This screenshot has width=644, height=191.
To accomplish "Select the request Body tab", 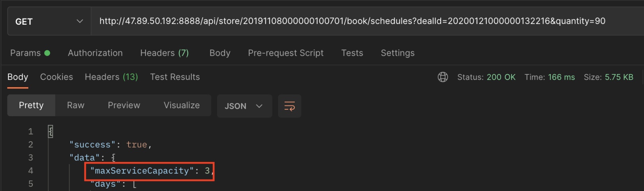I will pos(220,53).
